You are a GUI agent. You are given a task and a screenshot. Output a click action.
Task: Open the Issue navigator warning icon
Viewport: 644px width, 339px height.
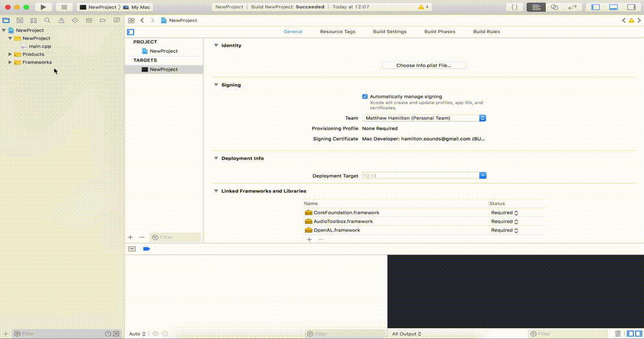[x=61, y=20]
